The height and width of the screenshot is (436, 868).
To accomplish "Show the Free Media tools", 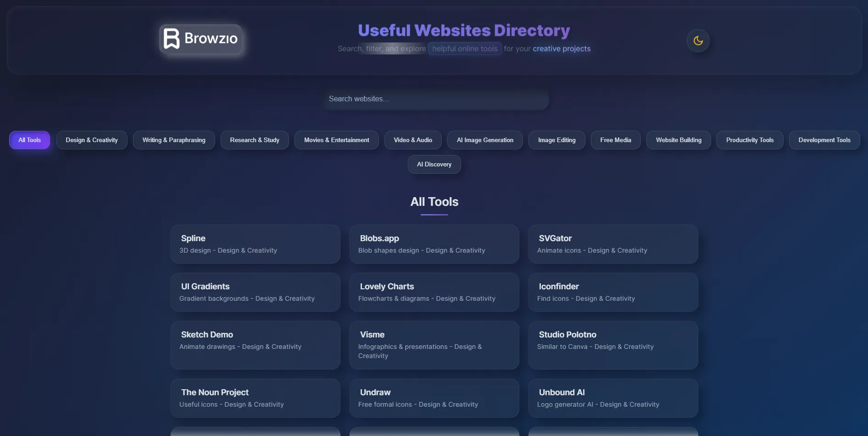I will tap(616, 140).
